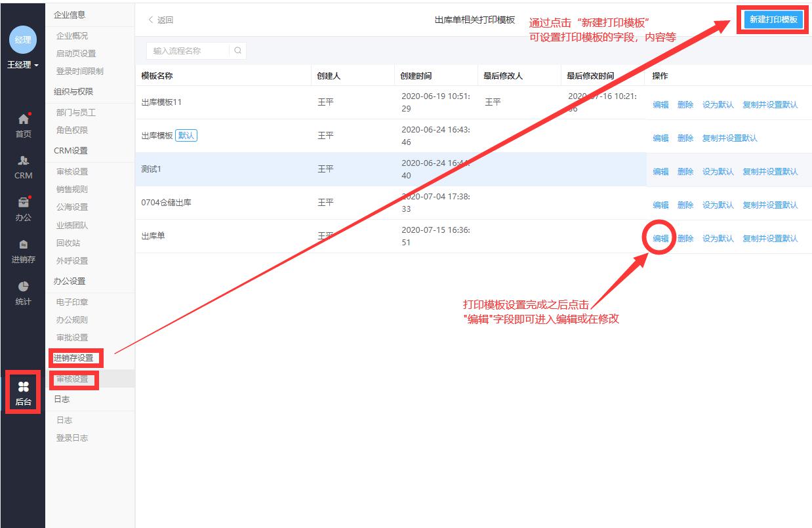Set 测试1 as default
This screenshot has height=528, width=812.
(x=718, y=172)
